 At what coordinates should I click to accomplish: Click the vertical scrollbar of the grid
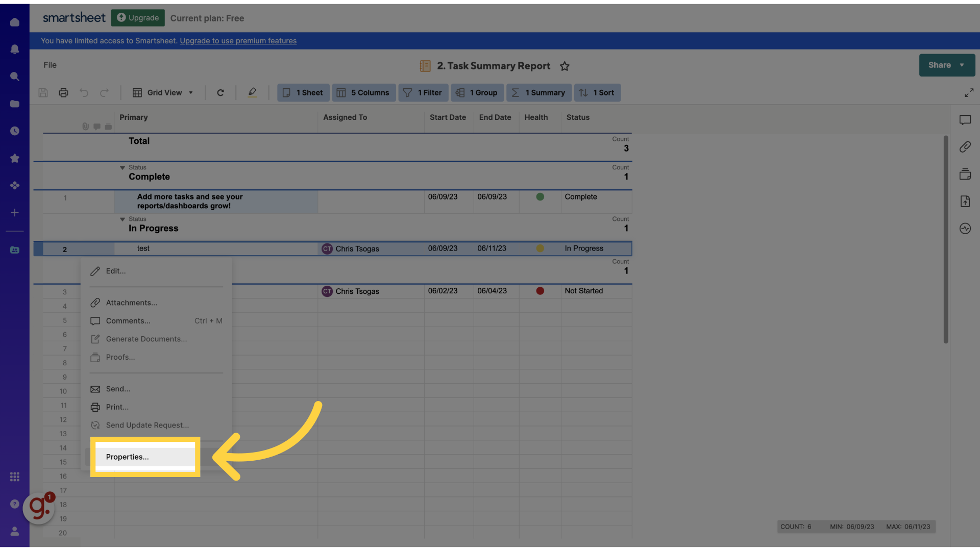coord(945,239)
